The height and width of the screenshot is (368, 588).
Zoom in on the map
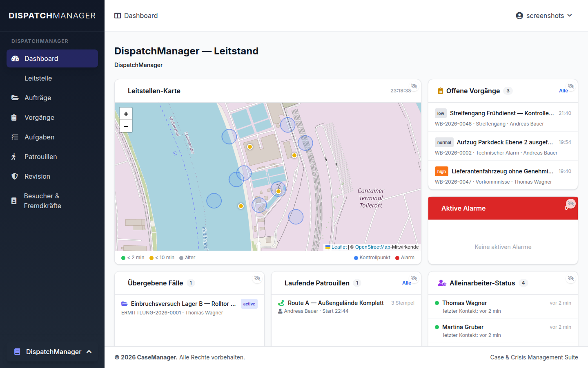[x=126, y=114]
